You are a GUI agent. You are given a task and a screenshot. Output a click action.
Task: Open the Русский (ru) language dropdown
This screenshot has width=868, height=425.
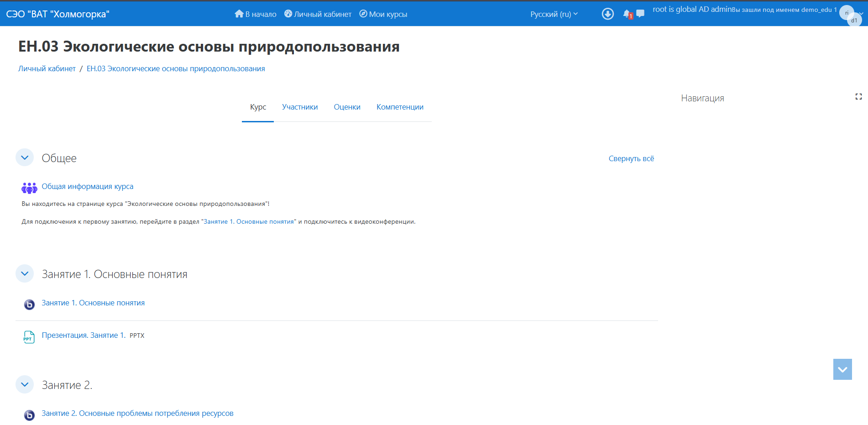point(554,14)
